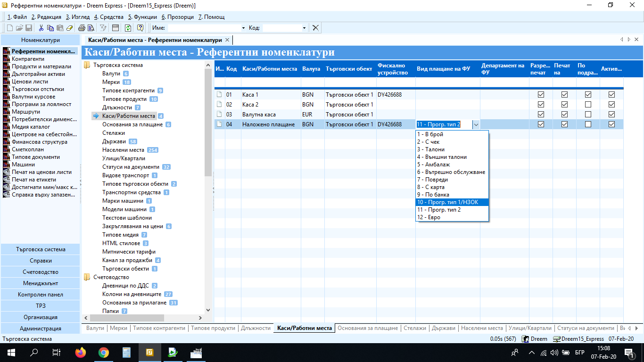This screenshot has height=362, width=644.
Task: Click the Save floppy disk icon
Action: [29, 28]
